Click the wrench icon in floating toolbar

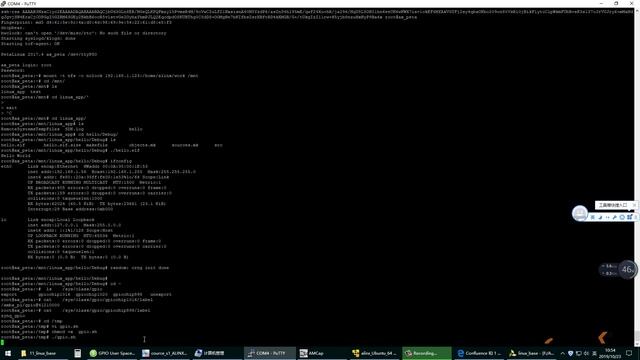point(615,218)
